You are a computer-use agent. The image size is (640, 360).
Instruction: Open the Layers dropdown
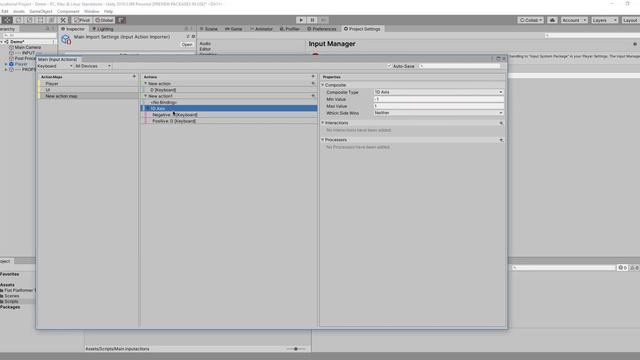(604, 20)
